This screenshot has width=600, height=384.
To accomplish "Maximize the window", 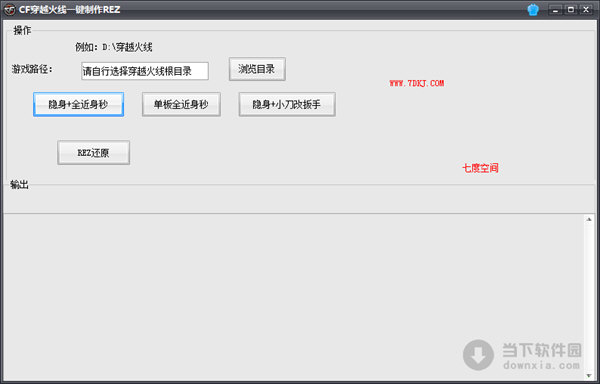I will [x=570, y=10].
